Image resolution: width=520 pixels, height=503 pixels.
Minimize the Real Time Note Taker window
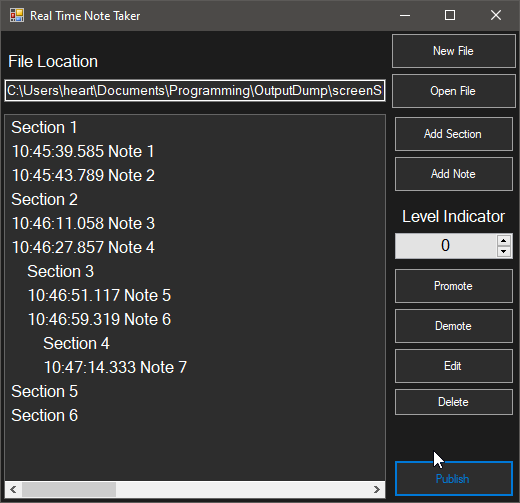pyautogui.click(x=405, y=15)
